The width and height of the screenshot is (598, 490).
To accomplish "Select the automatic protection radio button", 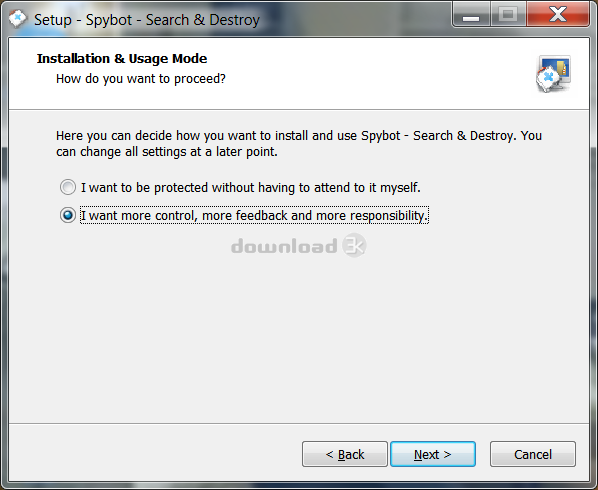I will [x=68, y=187].
